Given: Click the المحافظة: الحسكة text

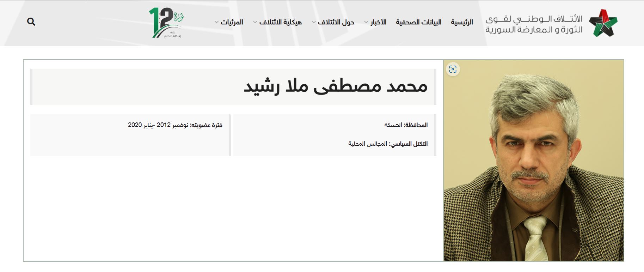Looking at the screenshot, I should [x=406, y=125].
